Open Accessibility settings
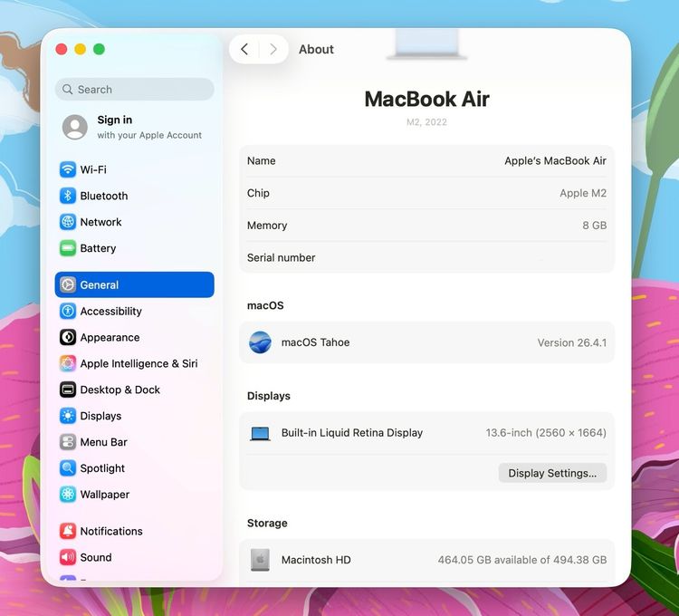This screenshot has width=679, height=616. click(x=134, y=311)
